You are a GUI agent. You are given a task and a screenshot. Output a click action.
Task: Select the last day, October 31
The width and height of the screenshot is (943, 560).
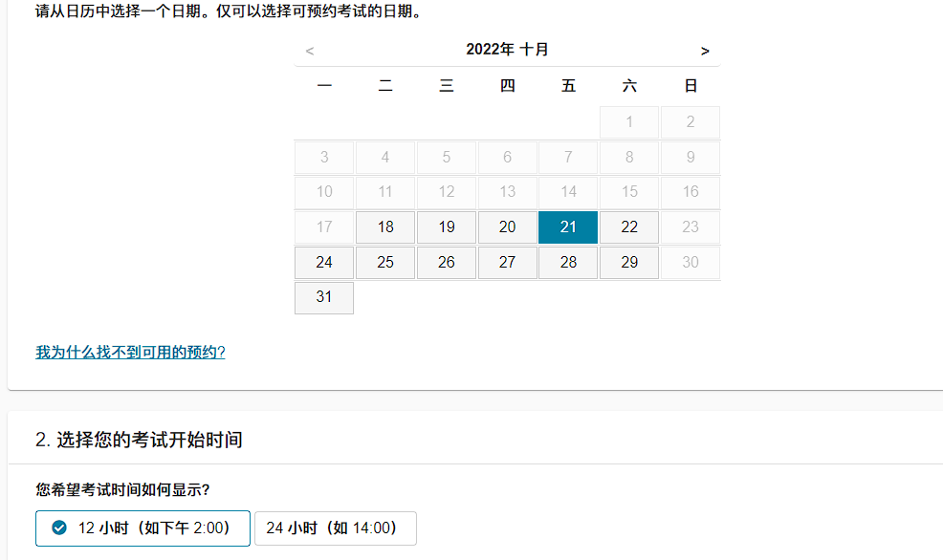click(324, 297)
